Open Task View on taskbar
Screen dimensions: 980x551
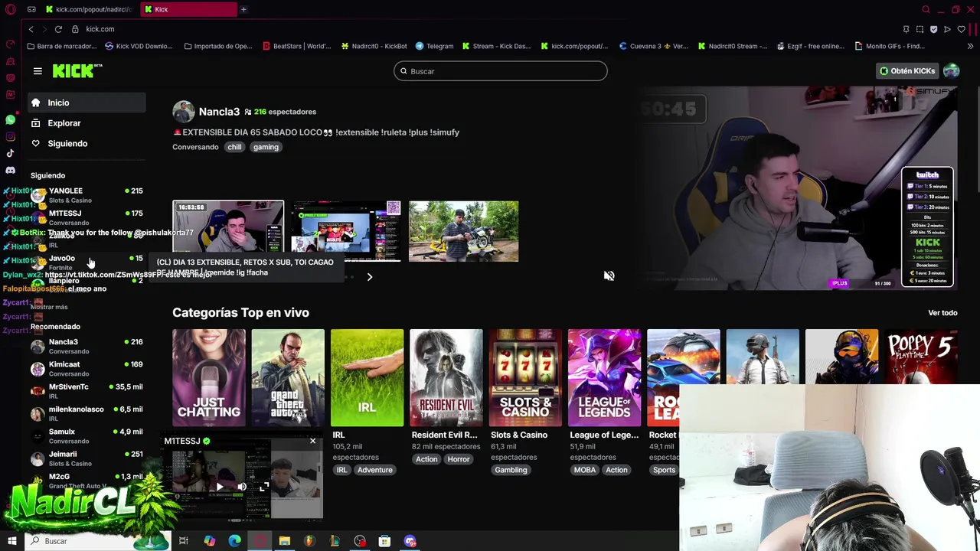pos(184,541)
